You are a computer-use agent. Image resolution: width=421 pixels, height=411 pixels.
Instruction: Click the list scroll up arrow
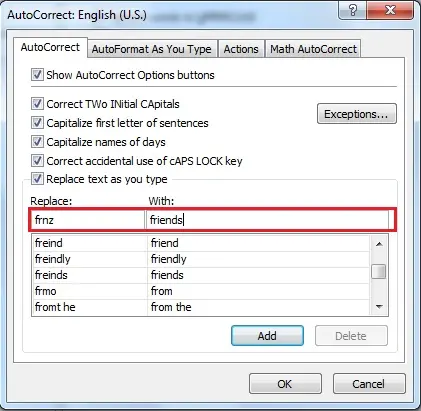(x=379, y=244)
